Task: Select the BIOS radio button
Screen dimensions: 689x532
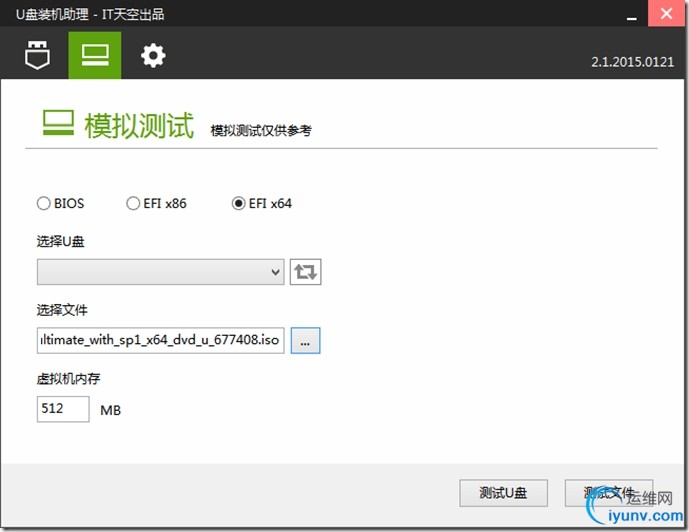Action: pos(61,203)
